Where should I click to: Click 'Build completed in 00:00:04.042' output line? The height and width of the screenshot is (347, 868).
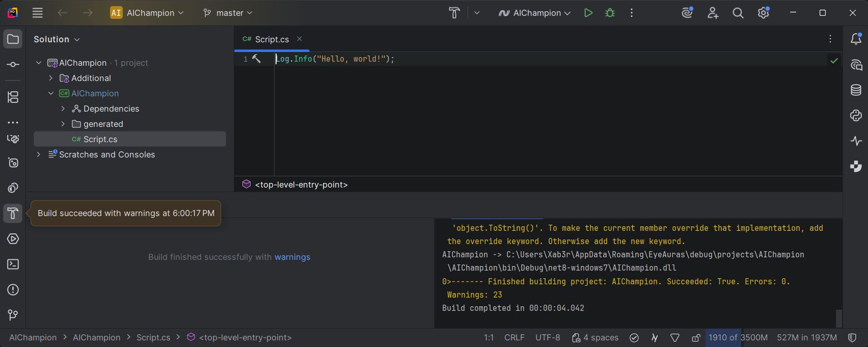click(x=513, y=308)
